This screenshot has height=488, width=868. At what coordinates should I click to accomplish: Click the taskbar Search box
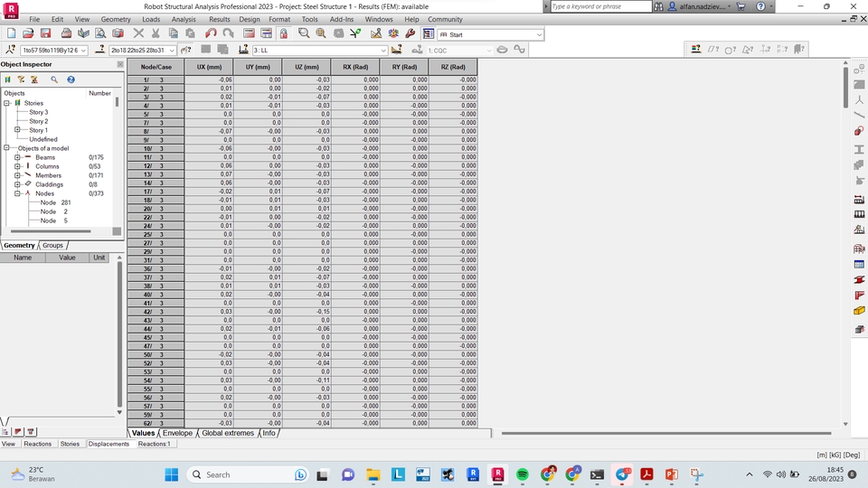[x=248, y=474]
